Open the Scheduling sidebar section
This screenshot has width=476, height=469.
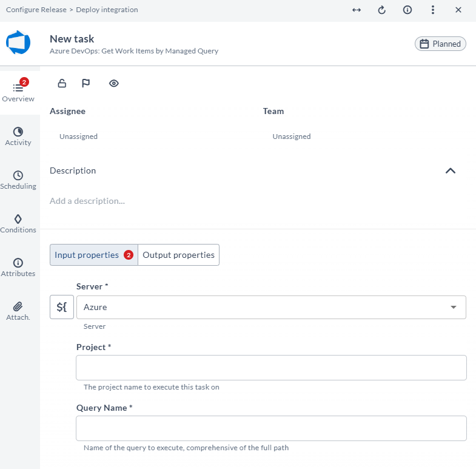18,180
